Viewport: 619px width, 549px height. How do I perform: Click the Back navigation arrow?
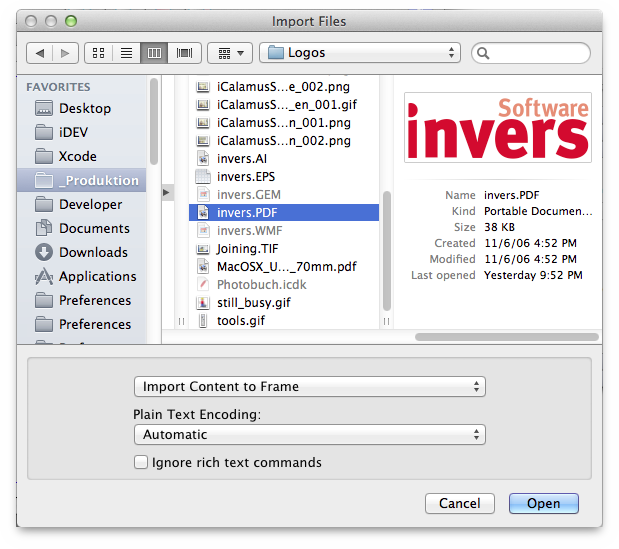pos(40,53)
